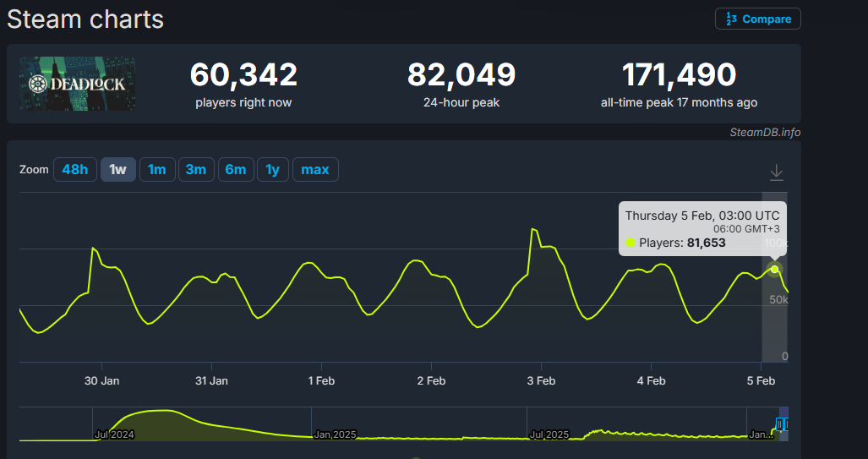
Task: Show the max zoom range
Action: click(315, 169)
